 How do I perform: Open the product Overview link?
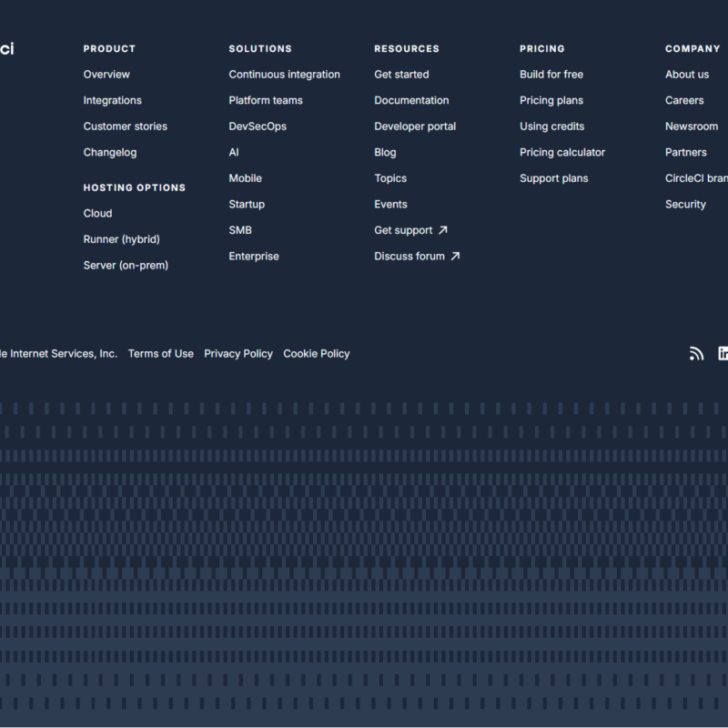click(106, 75)
